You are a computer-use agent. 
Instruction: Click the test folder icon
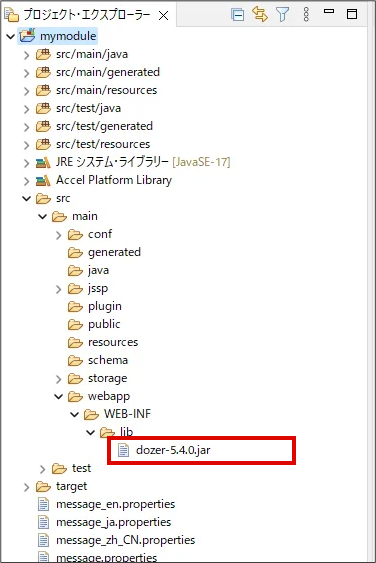(59, 469)
